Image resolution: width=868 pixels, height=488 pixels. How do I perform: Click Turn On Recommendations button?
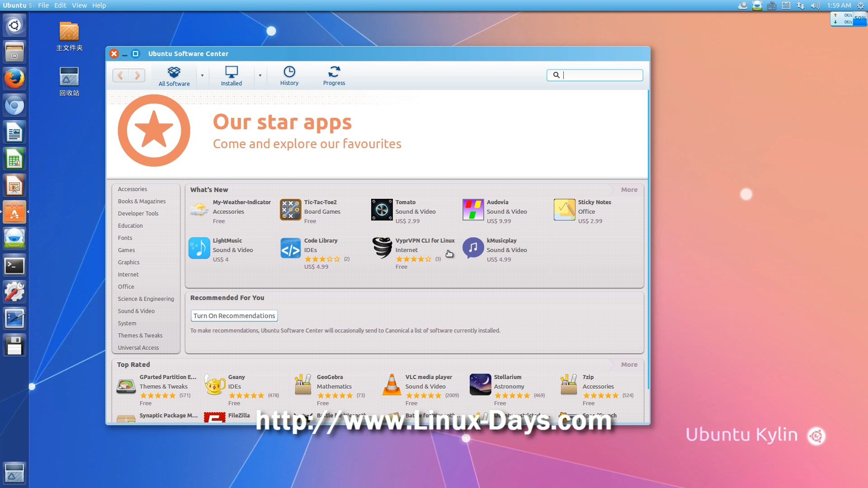pos(234,316)
